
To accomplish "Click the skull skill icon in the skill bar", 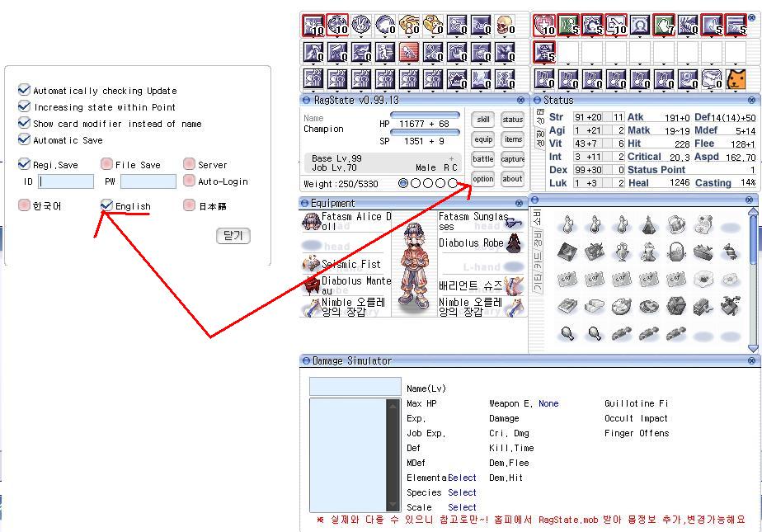I will point(506,25).
